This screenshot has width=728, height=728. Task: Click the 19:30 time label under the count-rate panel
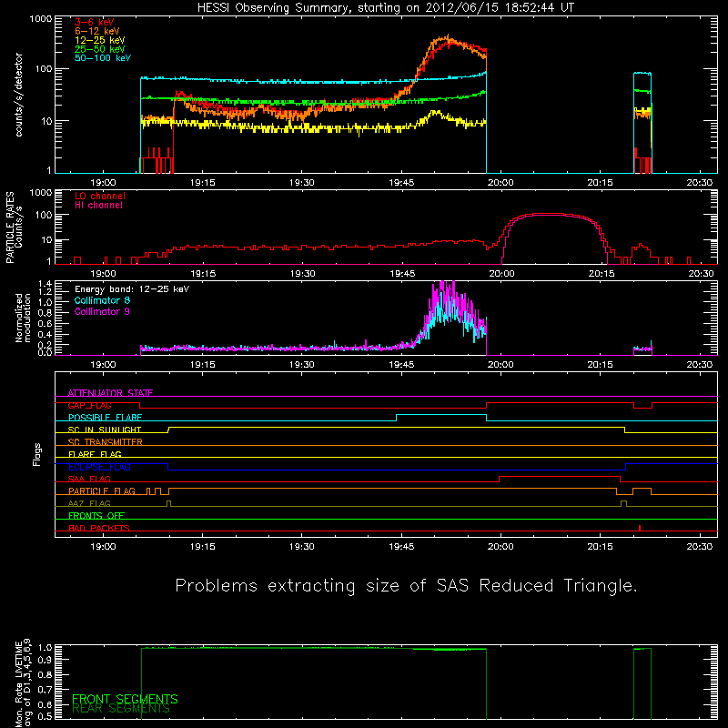tap(302, 183)
